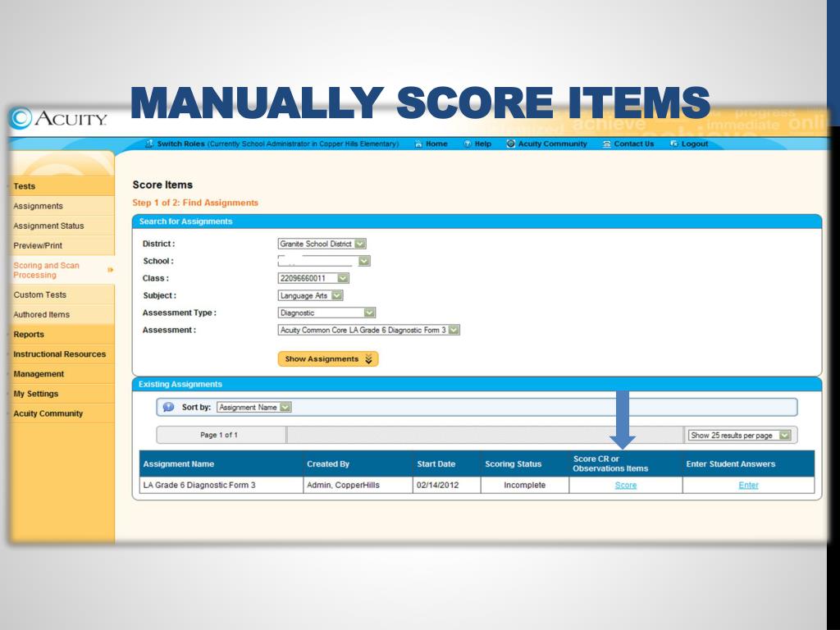
Task: Select Assignments in the sidebar
Action: 61,206
